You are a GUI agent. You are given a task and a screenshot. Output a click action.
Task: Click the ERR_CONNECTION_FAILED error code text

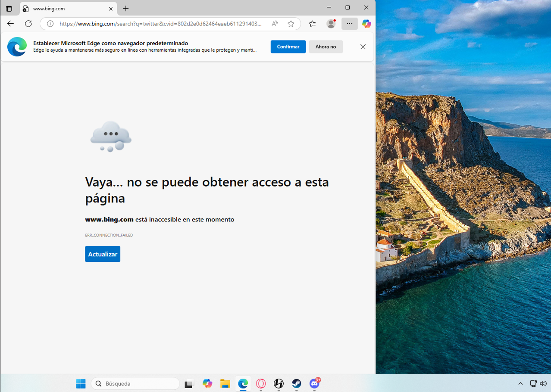[109, 235]
